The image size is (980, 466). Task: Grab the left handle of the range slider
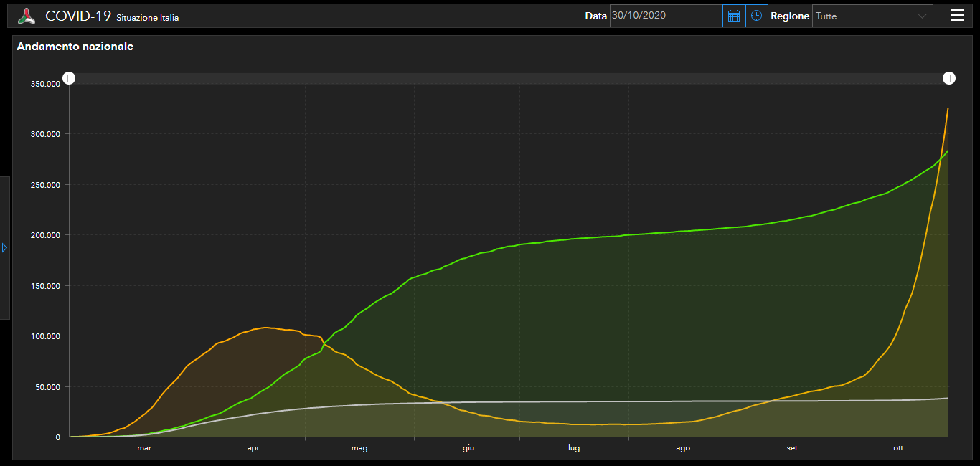(69, 78)
